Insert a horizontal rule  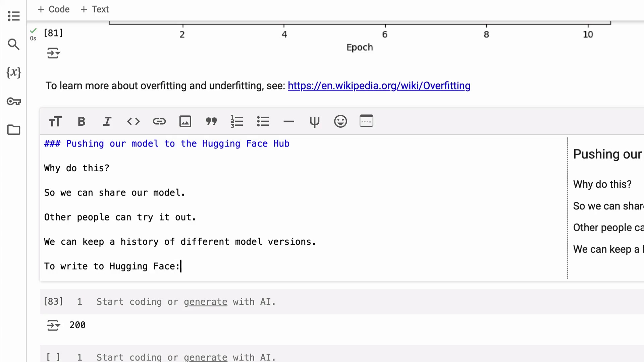(x=289, y=121)
